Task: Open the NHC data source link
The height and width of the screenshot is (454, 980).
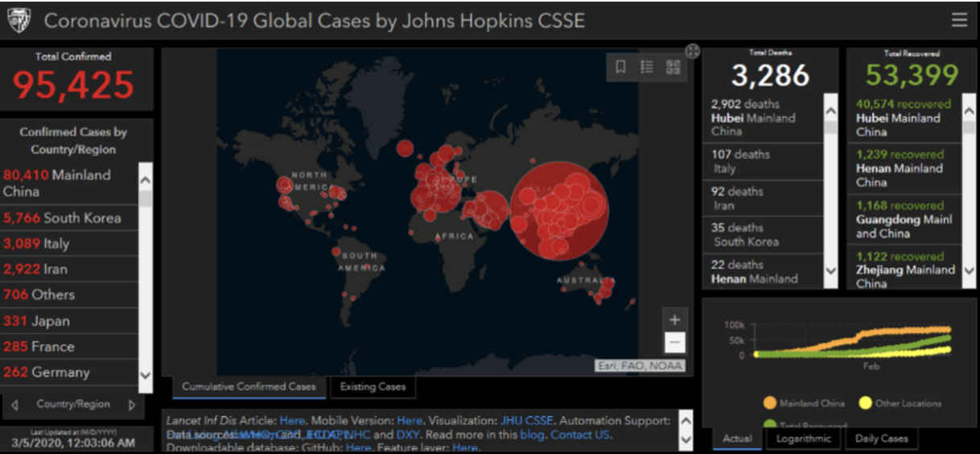Action: (359, 435)
